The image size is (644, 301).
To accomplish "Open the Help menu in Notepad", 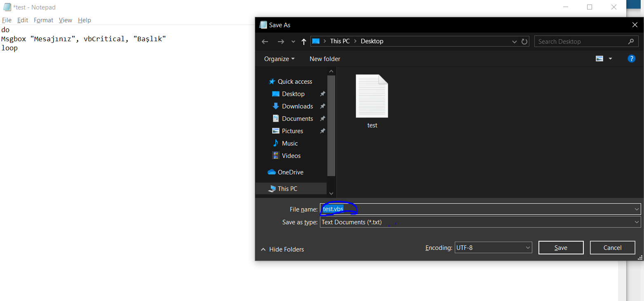I will pos(85,20).
